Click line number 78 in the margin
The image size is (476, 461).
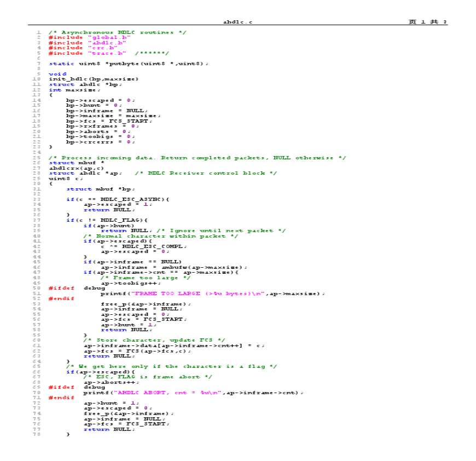[x=37, y=434]
